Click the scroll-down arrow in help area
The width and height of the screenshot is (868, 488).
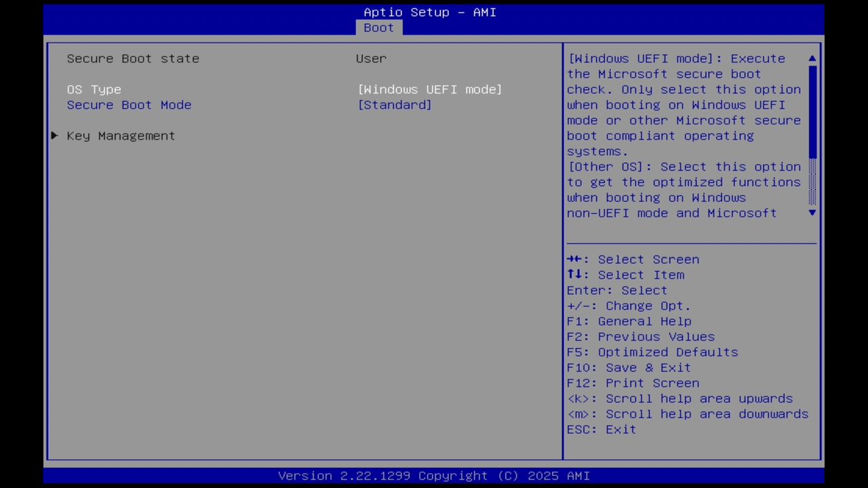click(812, 213)
